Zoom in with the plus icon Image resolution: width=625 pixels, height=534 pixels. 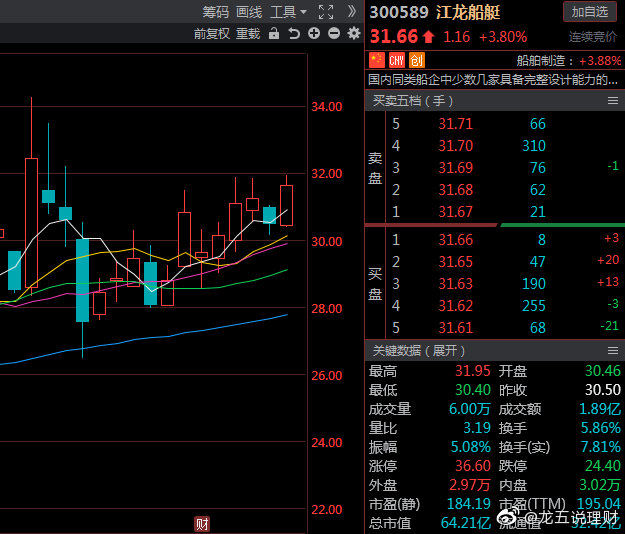(314, 34)
